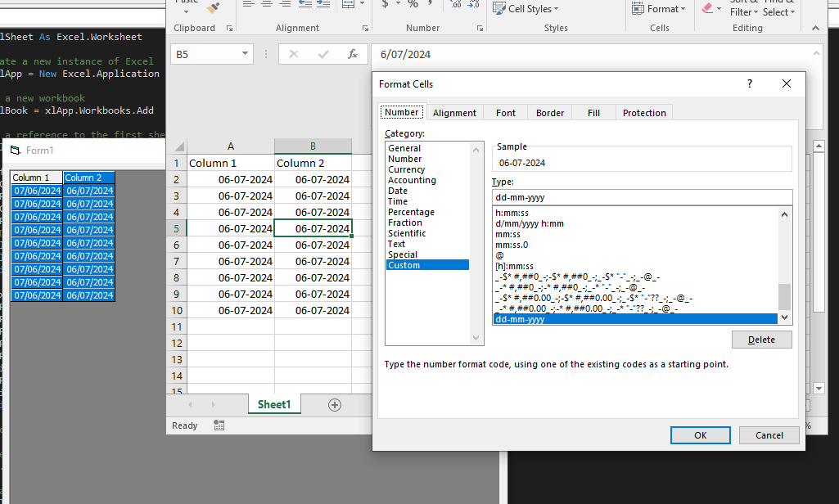Click the Type list scroll-down arrow
The width and height of the screenshot is (839, 504).
784,317
